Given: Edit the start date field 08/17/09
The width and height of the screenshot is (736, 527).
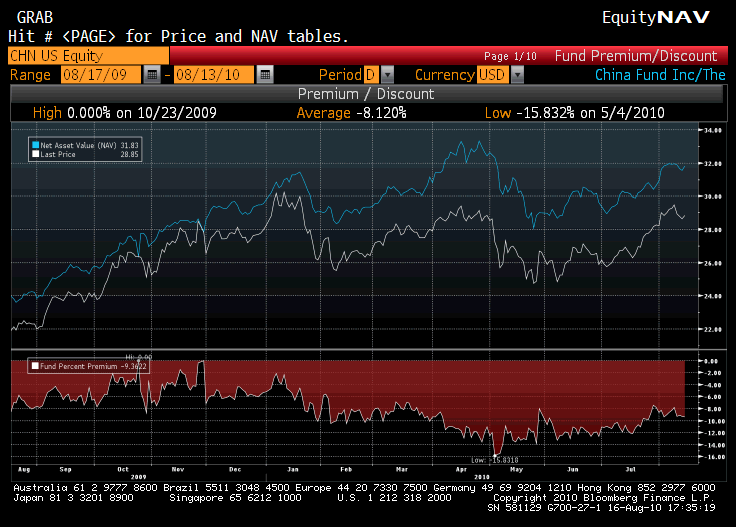Looking at the screenshot, I should pos(101,75).
